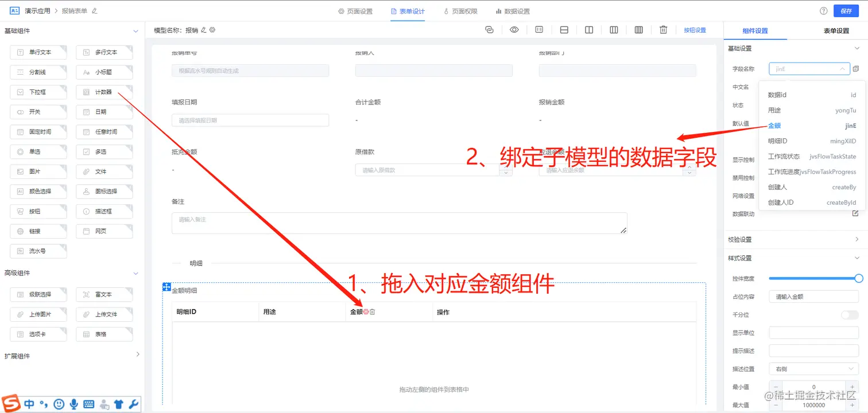Click the move handle on 金额明细 table
The image size is (868, 413).
click(166, 286)
